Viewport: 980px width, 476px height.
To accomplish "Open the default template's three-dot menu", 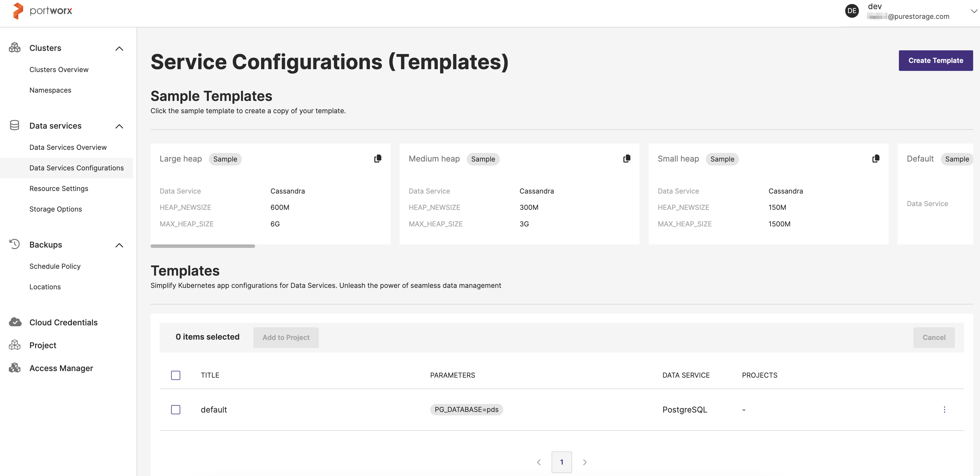I will 944,409.
